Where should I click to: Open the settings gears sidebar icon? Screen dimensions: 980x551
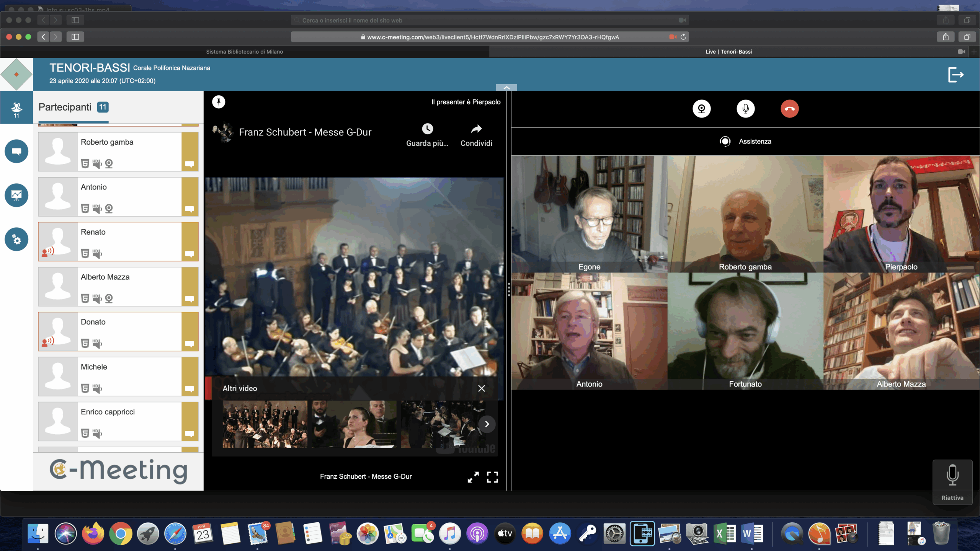(16, 240)
